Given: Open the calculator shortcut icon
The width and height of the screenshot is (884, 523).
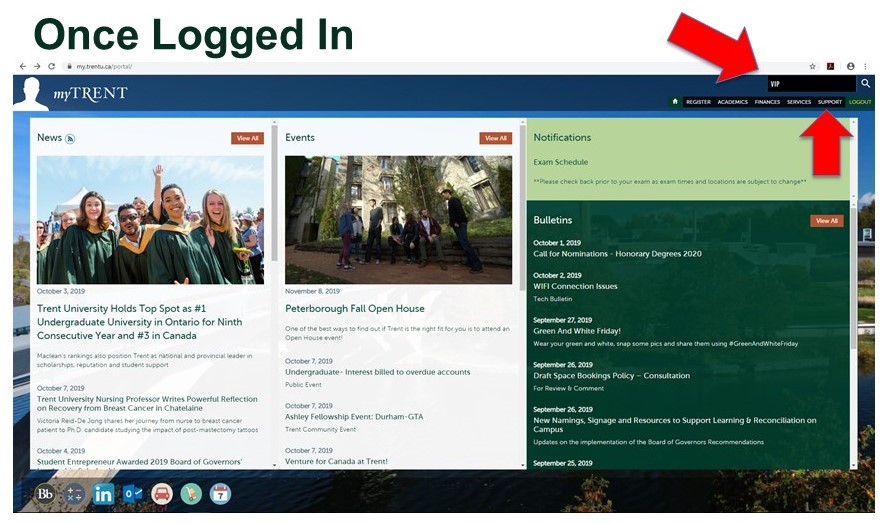Looking at the screenshot, I should pyautogui.click(x=74, y=494).
